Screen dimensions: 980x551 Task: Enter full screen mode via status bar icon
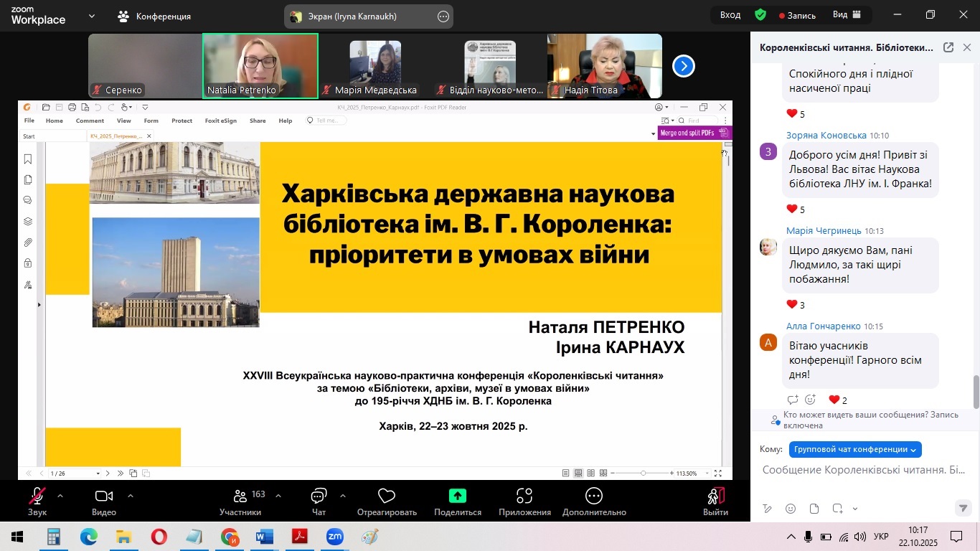(718, 473)
